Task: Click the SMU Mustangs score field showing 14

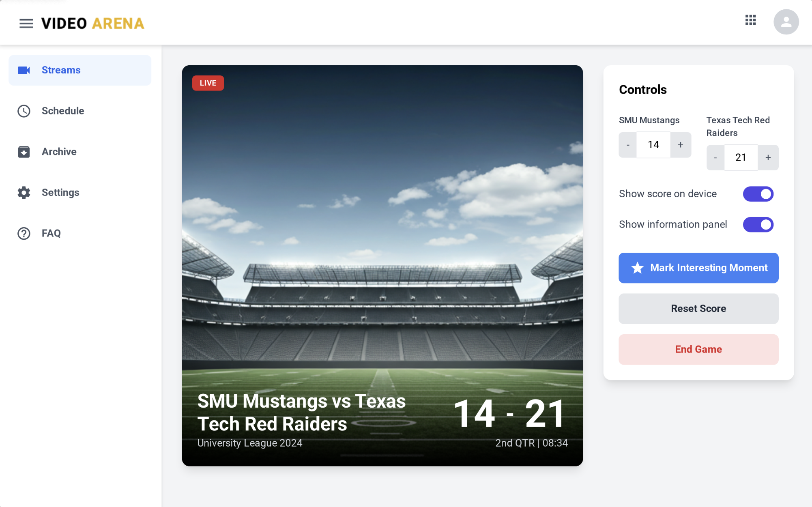Action: [653, 145]
